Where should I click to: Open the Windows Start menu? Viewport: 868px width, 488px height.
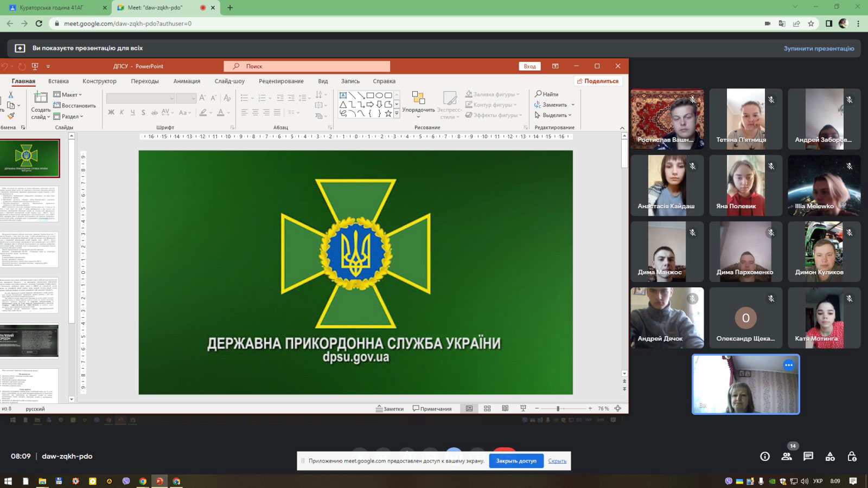(x=8, y=481)
